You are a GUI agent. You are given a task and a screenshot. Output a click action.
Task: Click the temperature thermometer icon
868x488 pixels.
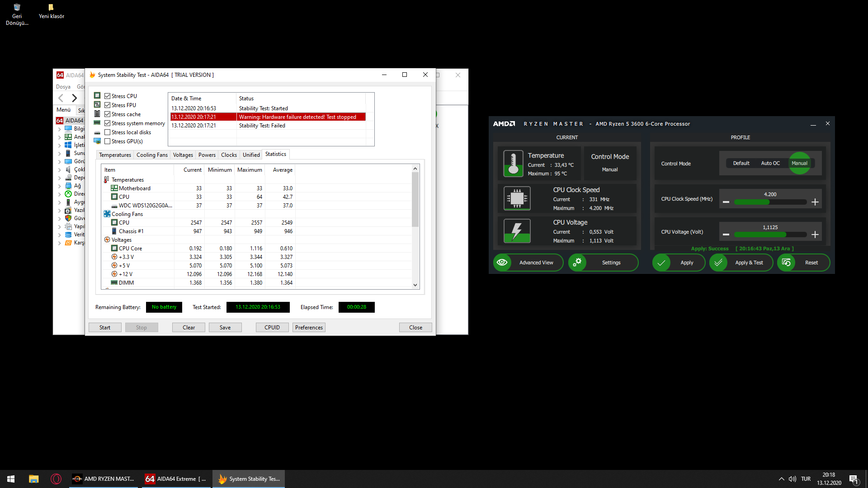point(513,164)
